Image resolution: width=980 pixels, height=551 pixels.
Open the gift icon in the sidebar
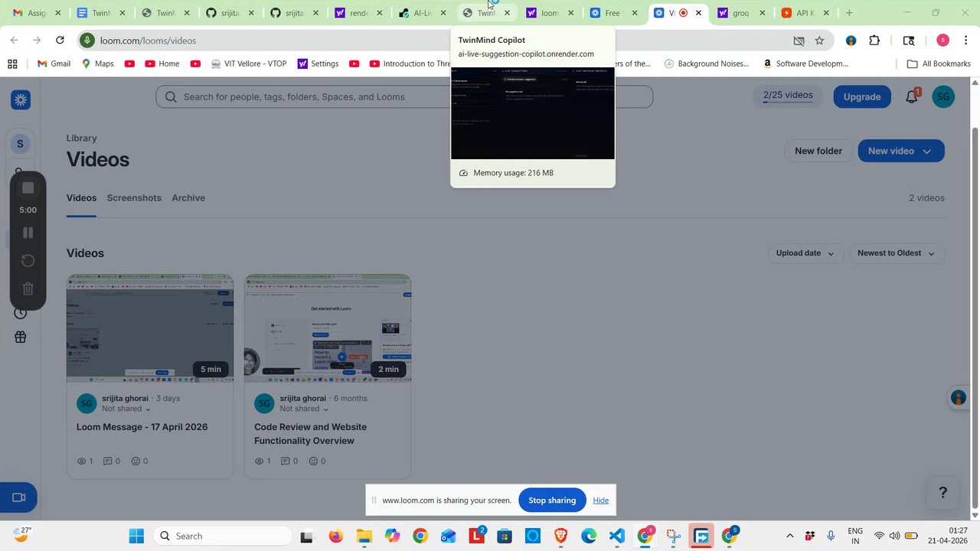(21, 337)
